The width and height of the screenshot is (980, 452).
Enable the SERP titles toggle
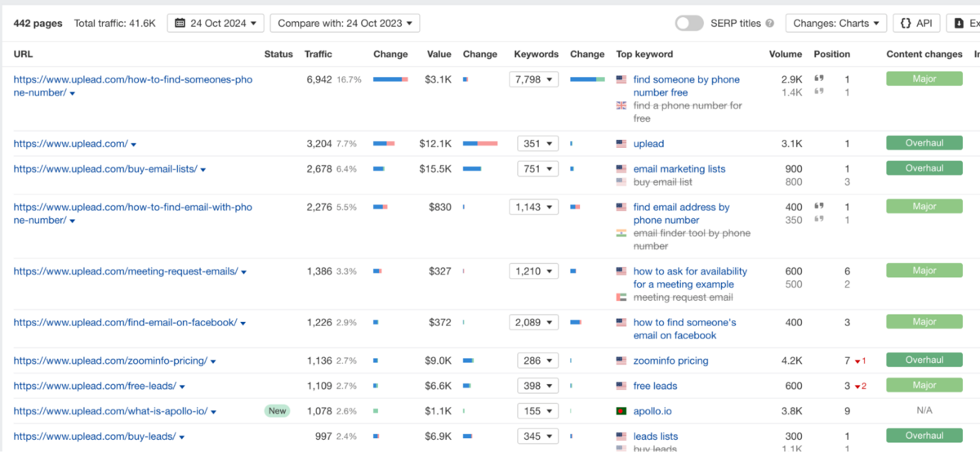pos(689,24)
